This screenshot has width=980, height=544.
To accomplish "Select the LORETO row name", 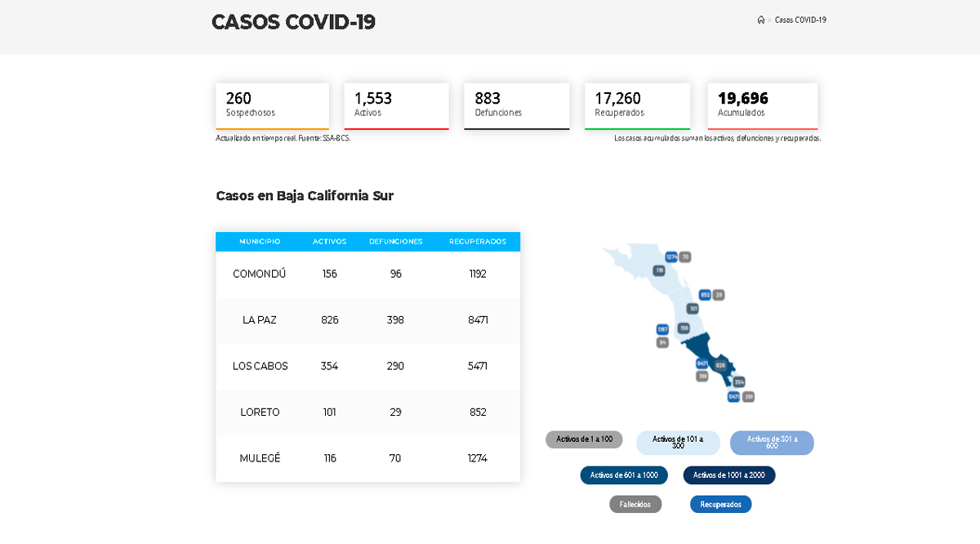I will point(260,412).
